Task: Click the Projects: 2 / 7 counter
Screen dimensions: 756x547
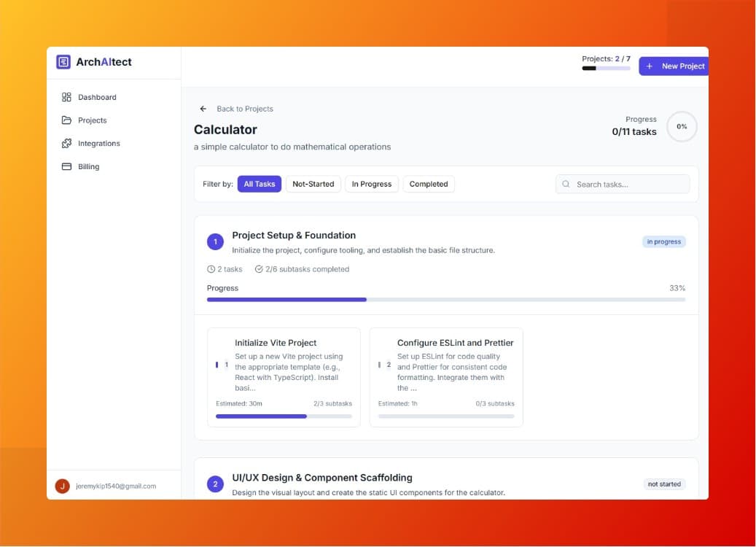Action: pyautogui.click(x=606, y=59)
